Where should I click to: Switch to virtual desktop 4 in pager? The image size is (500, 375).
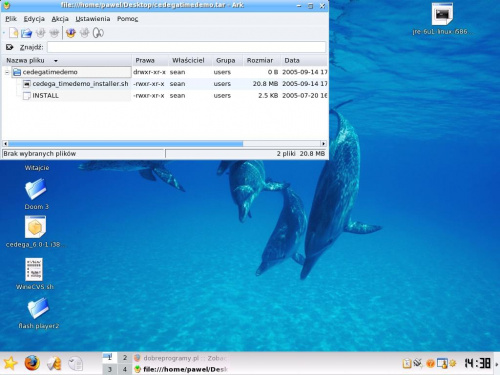[125, 369]
